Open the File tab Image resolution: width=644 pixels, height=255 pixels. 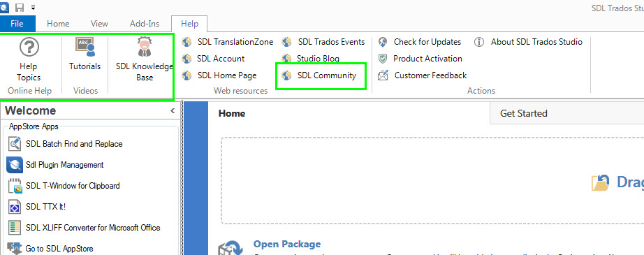click(x=17, y=24)
